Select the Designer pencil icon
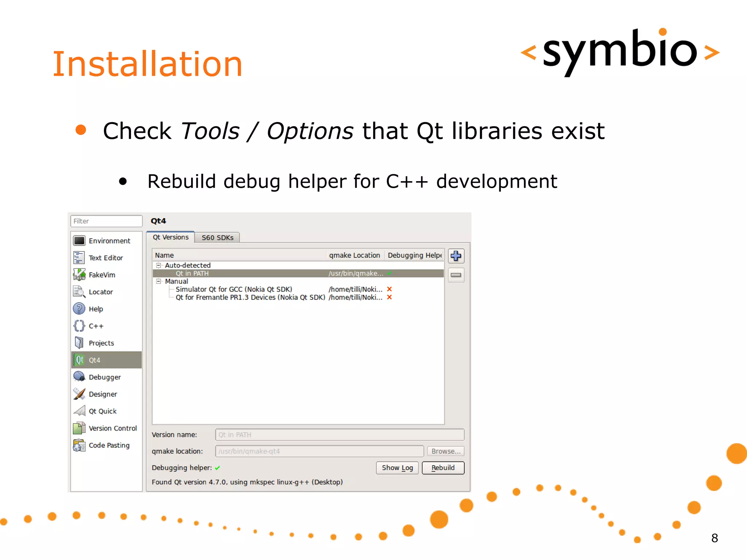This screenshot has width=747, height=560. 79,394
